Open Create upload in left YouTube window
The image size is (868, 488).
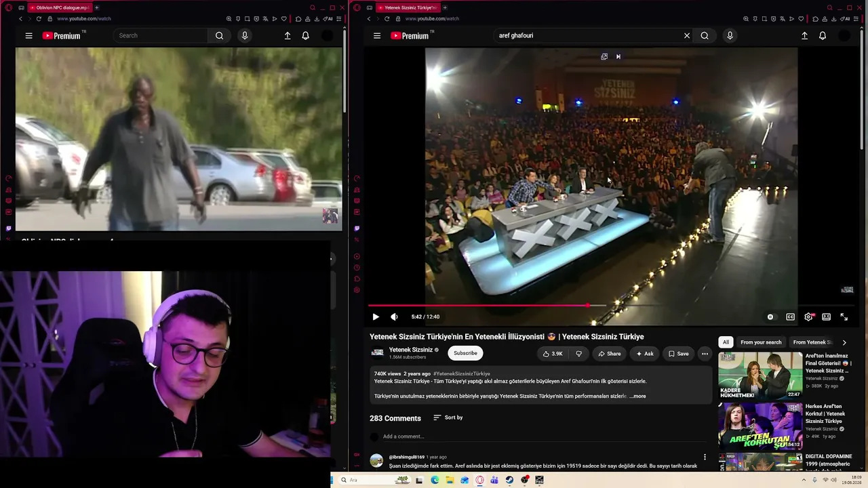(x=288, y=36)
